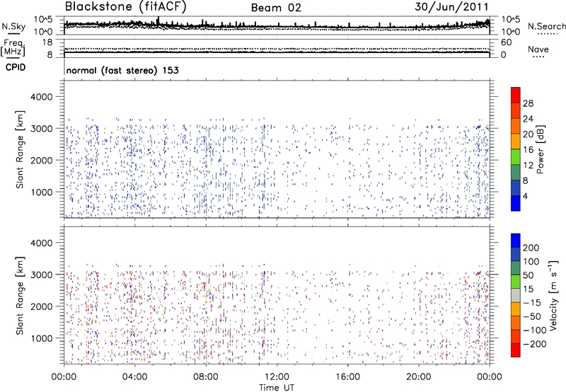Click the top blue segment of Velocity colorbar
This screenshot has height=392, width=566.
point(516,241)
